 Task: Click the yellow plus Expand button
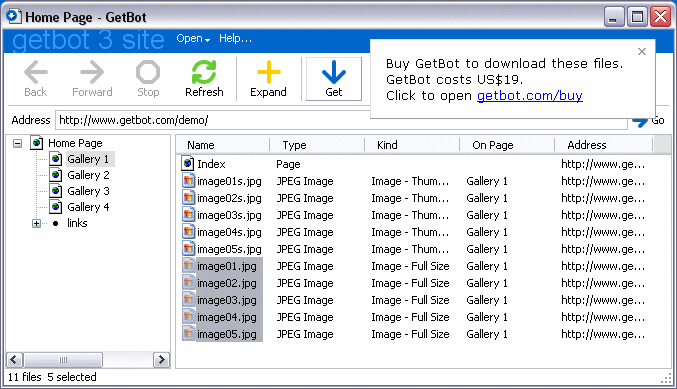(268, 79)
